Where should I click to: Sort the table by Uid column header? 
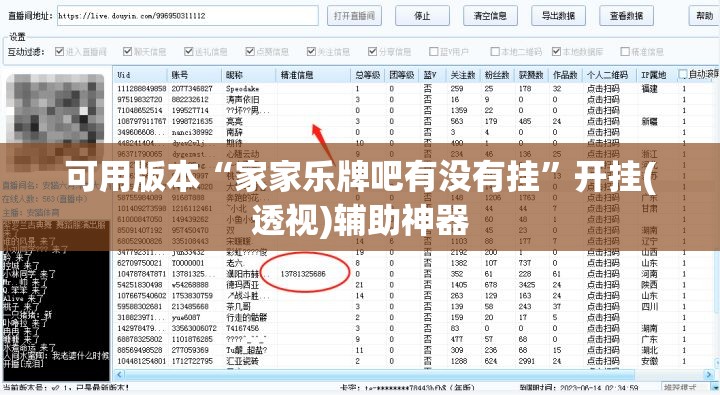pyautogui.click(x=141, y=75)
